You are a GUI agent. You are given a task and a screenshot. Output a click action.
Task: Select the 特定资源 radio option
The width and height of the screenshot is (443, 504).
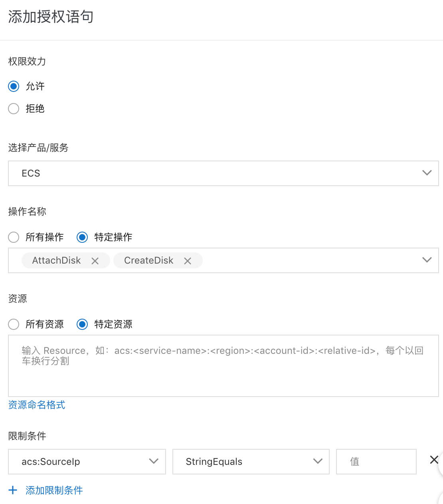click(x=83, y=324)
